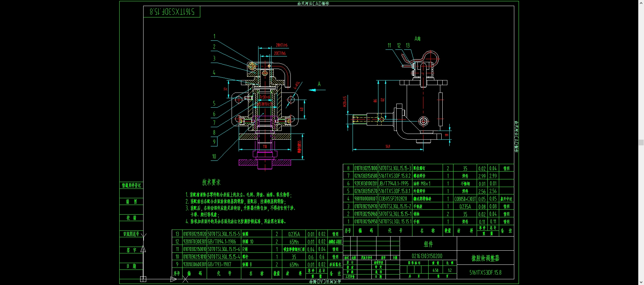The image size is (644, 285).
Task: Click the 油杯 M8×1 parts list entry
Action: [x=422, y=184]
